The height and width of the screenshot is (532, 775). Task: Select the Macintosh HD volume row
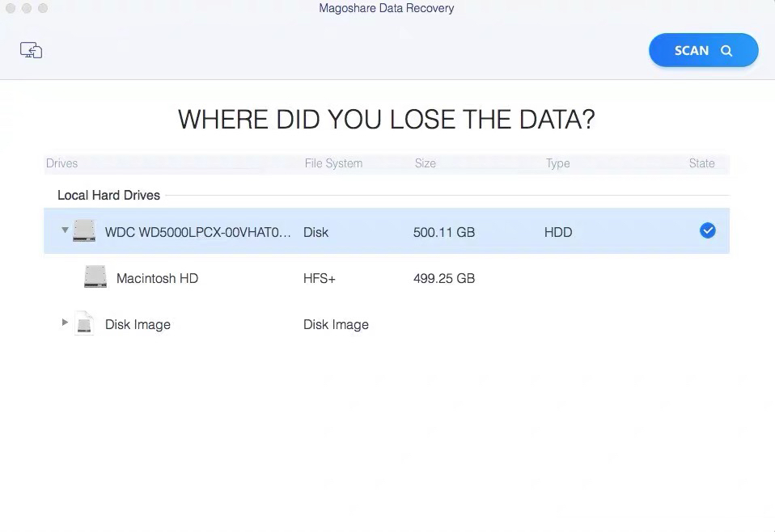[157, 278]
